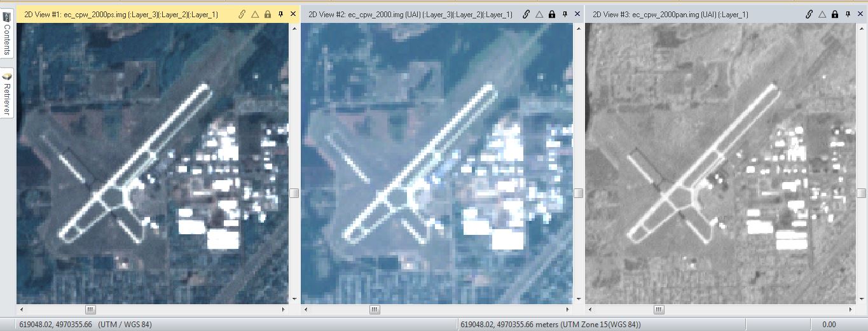Click the scroll-up arrow in View #1

pyautogui.click(x=294, y=27)
